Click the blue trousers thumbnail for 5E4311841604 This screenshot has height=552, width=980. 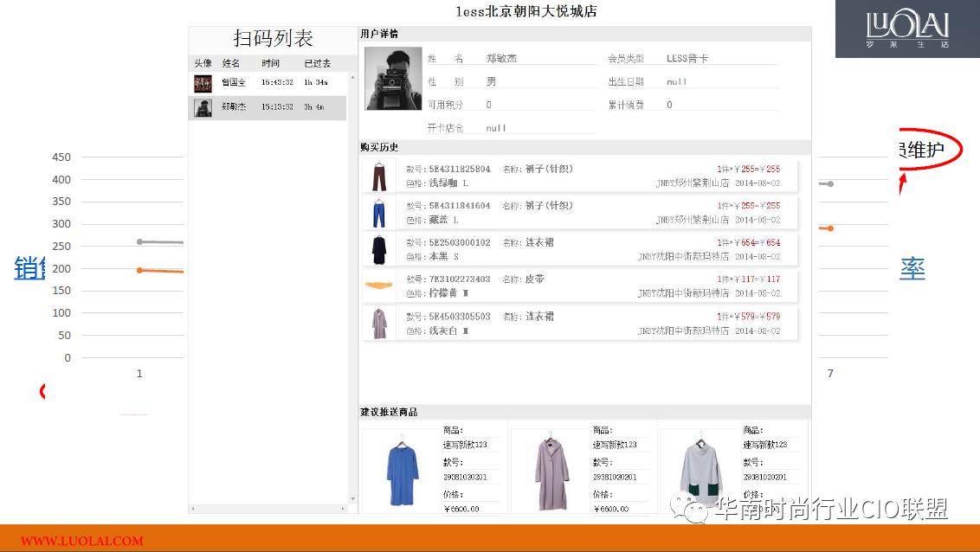click(x=378, y=214)
